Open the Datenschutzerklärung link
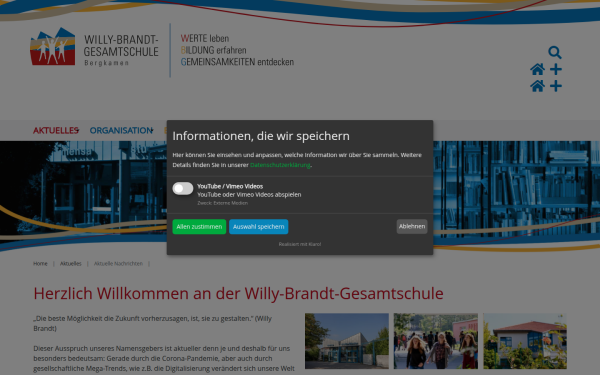The height and width of the screenshot is (375, 600). pyautogui.click(x=280, y=165)
